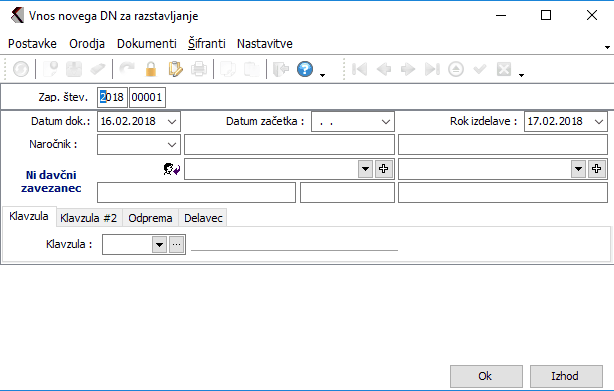Screen dimensions: 614x391
Task: Expand the Datum začetka date picker
Action: tap(386, 122)
